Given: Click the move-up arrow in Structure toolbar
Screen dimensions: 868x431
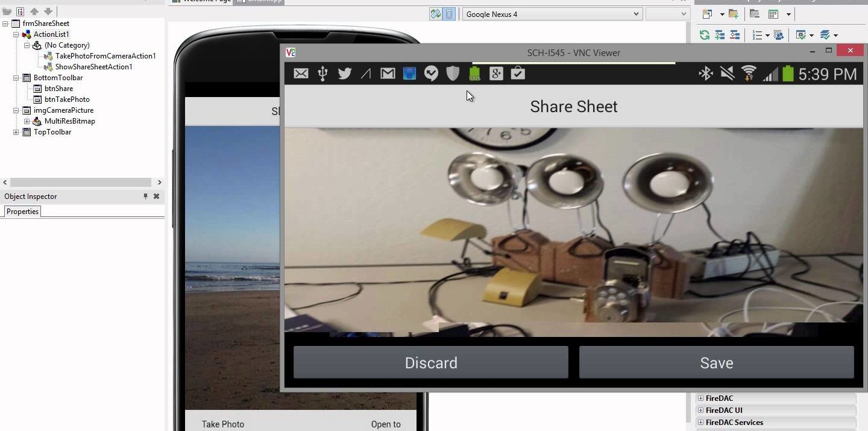Looking at the screenshot, I should pyautogui.click(x=34, y=11).
